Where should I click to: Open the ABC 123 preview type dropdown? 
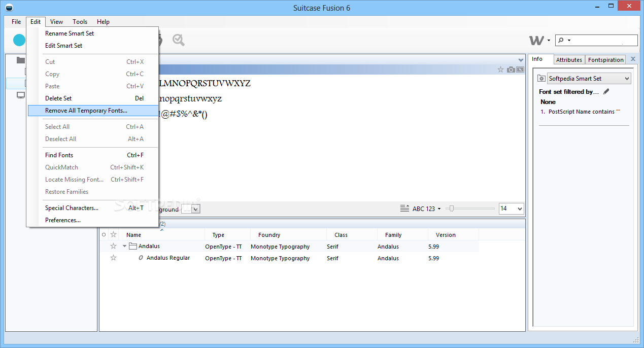coord(426,208)
